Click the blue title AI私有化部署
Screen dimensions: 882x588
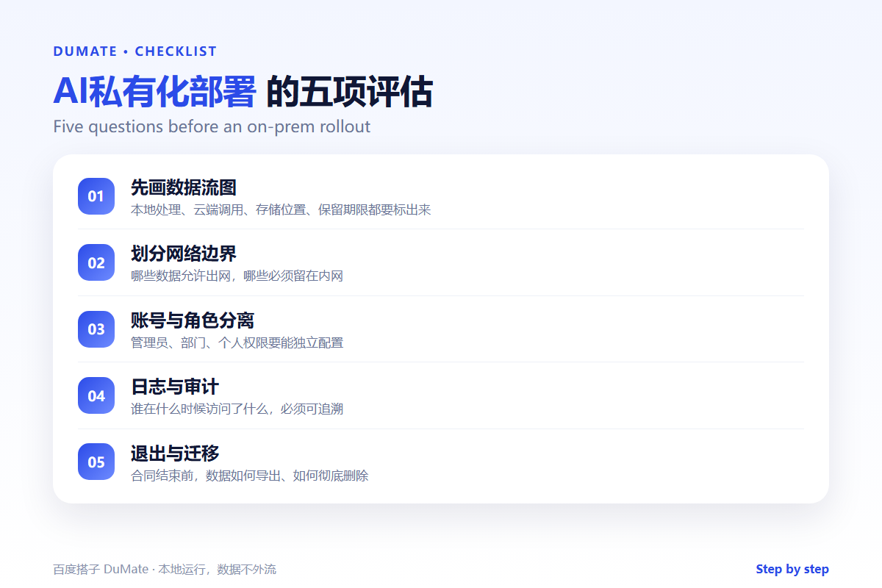(x=154, y=92)
